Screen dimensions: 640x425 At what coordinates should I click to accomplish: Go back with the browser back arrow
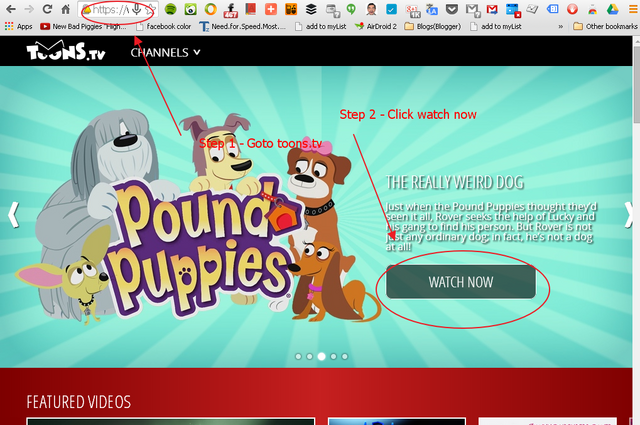click(11, 9)
